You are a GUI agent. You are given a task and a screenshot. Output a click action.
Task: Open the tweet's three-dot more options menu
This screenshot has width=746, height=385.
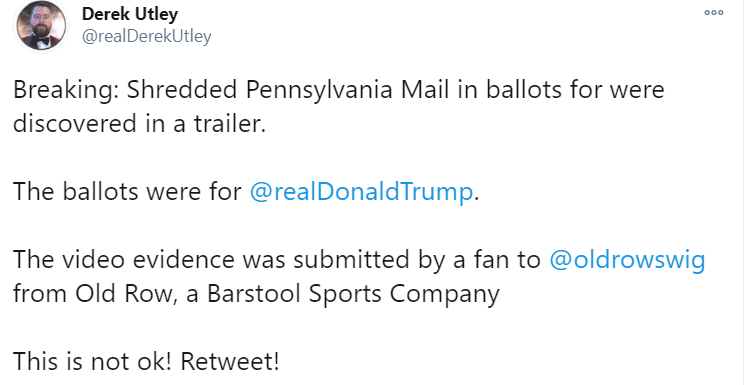(714, 13)
